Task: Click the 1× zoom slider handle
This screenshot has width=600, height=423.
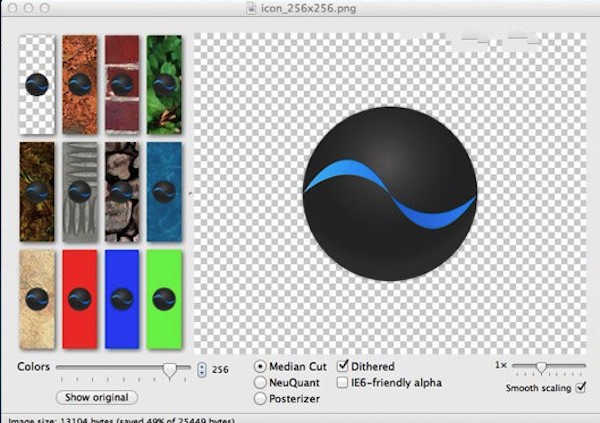Action: pos(541,368)
